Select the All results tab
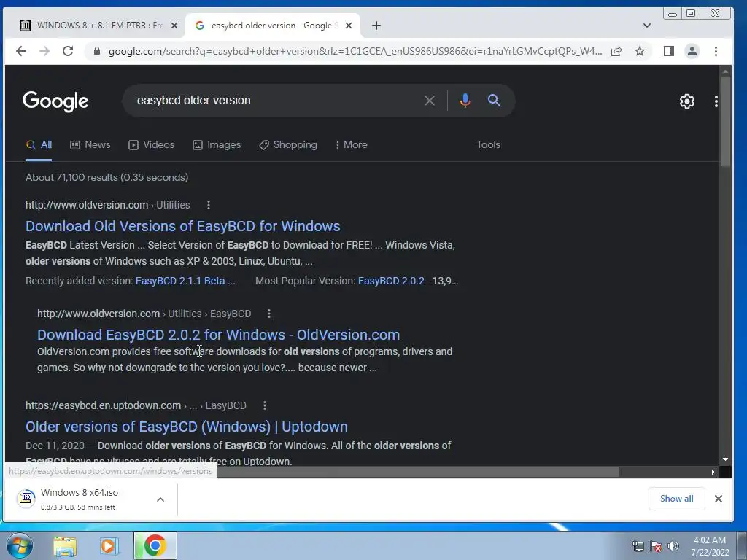This screenshot has height=560, width=747. point(39,145)
